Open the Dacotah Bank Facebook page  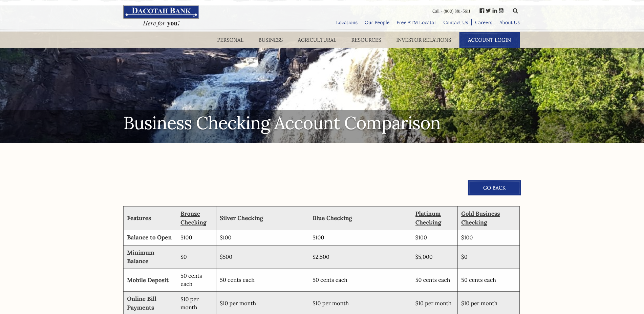pos(481,11)
